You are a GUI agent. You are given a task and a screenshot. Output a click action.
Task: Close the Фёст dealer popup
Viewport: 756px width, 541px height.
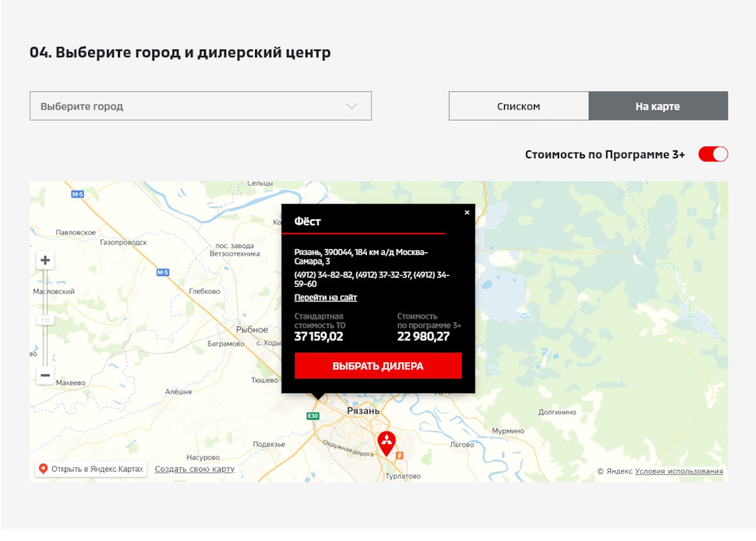(x=466, y=212)
